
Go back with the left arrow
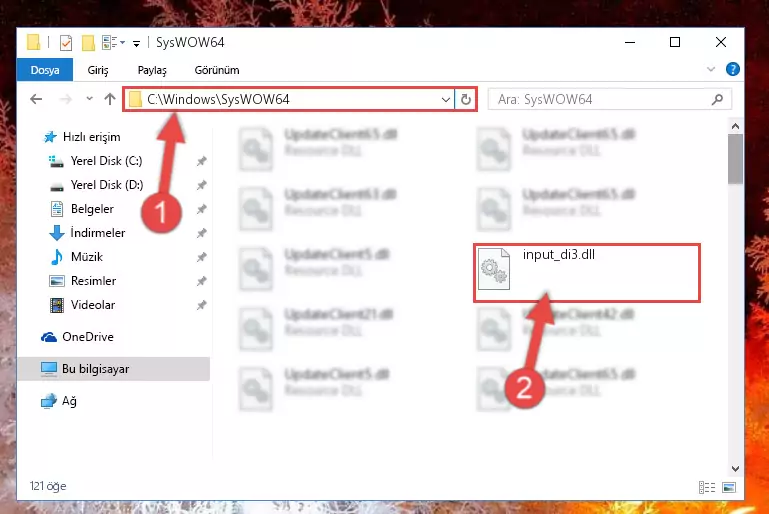[x=36, y=100]
